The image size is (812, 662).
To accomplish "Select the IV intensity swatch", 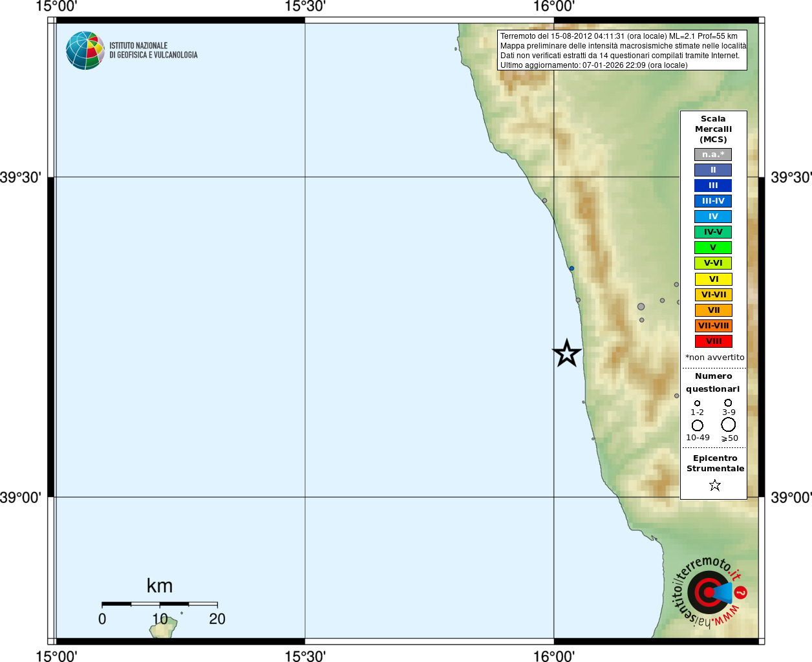I will point(713,217).
